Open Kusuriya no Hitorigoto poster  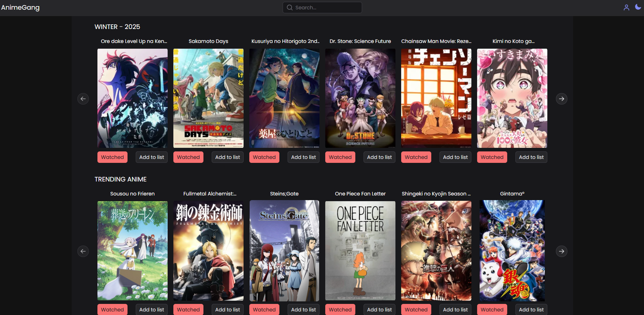tap(284, 98)
